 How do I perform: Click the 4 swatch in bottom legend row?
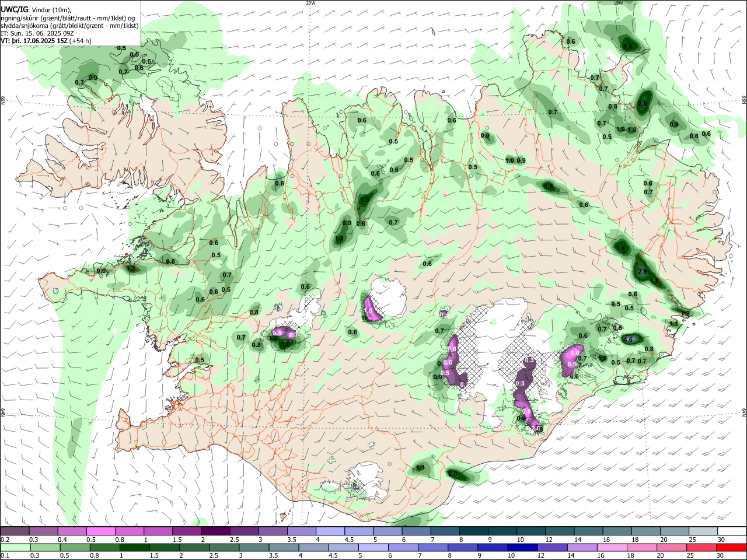tap(313, 547)
